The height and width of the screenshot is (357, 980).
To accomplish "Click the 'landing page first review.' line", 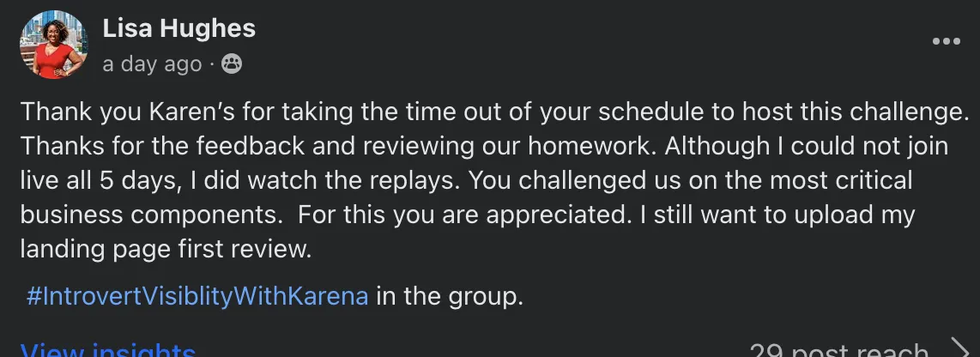I will coord(166,250).
